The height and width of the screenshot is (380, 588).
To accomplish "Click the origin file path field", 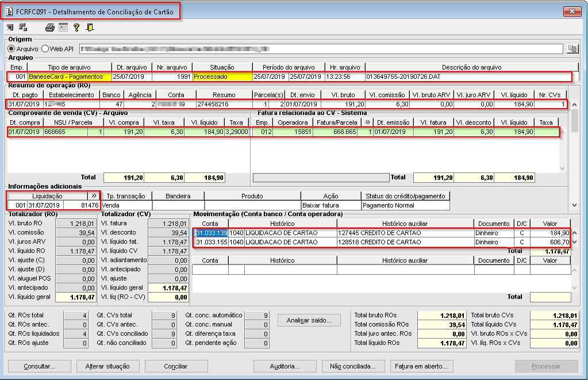I will [x=321, y=49].
